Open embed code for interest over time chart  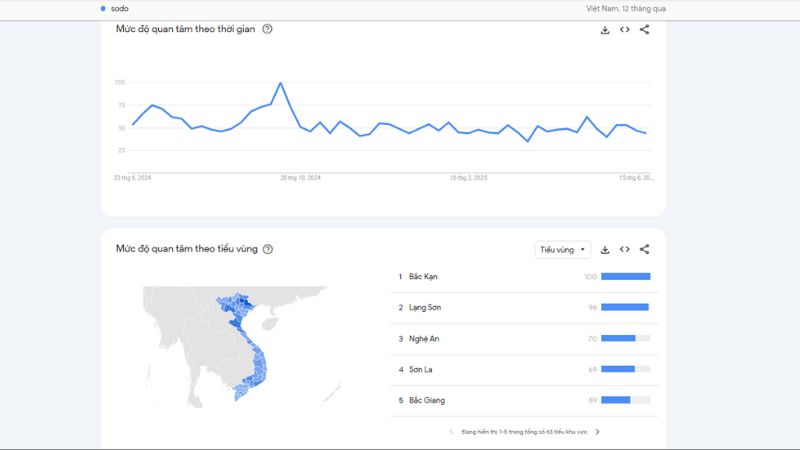coord(624,30)
